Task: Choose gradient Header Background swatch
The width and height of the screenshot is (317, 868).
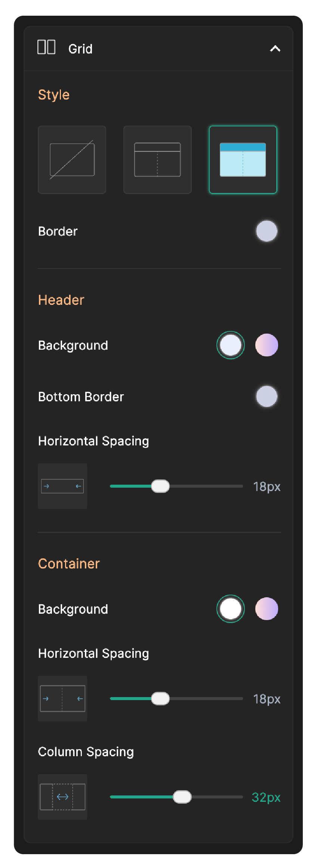Action: tap(267, 345)
